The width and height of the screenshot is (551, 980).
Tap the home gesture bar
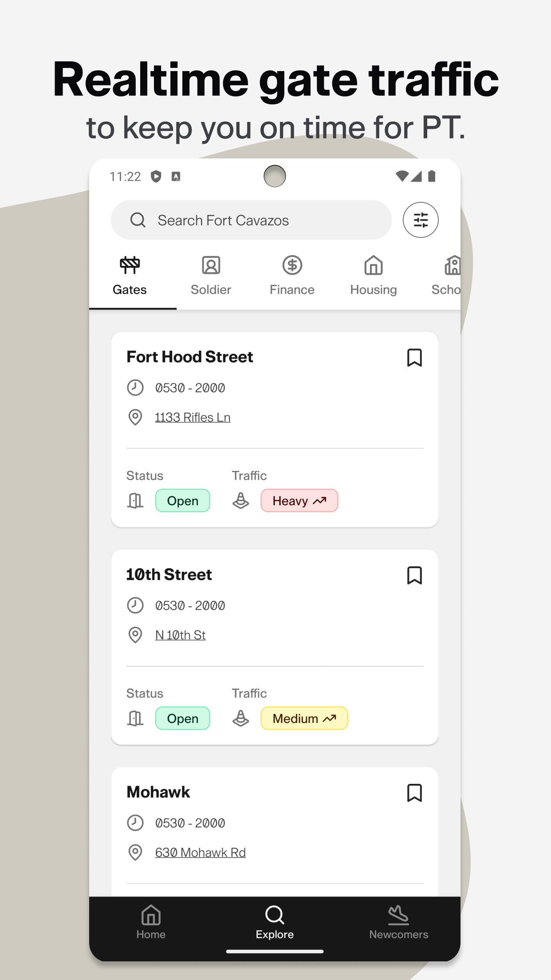click(x=275, y=952)
